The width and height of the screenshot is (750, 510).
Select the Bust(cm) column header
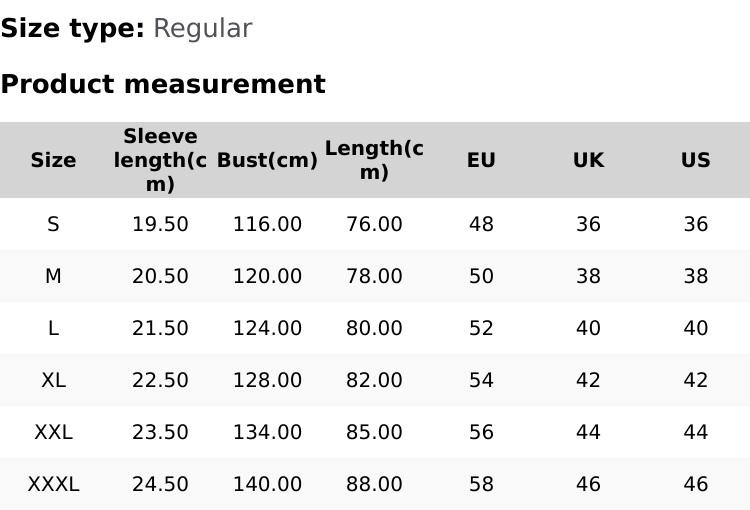coord(267,160)
